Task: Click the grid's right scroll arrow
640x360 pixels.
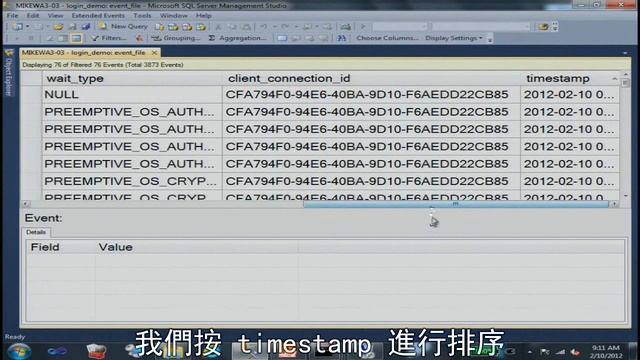Action: [614, 204]
